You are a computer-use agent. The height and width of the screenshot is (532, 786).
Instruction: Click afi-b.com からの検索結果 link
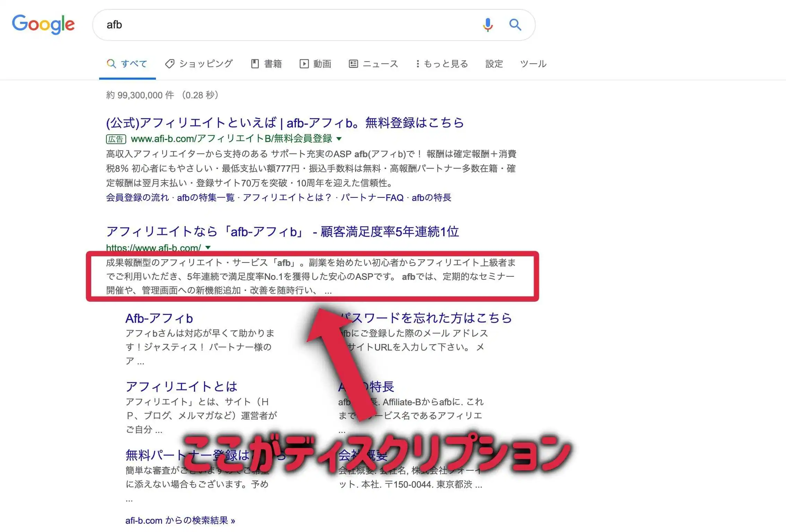point(180,520)
